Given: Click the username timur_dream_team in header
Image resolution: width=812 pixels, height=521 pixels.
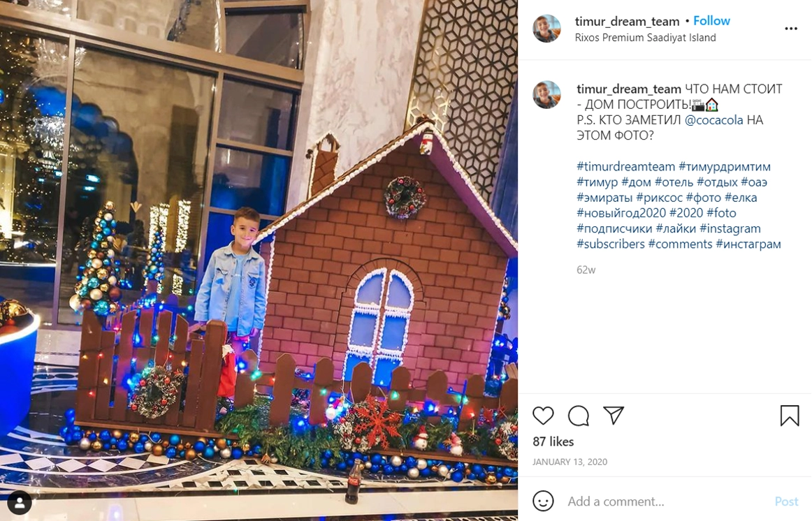Looking at the screenshot, I should pyautogui.click(x=627, y=21).
